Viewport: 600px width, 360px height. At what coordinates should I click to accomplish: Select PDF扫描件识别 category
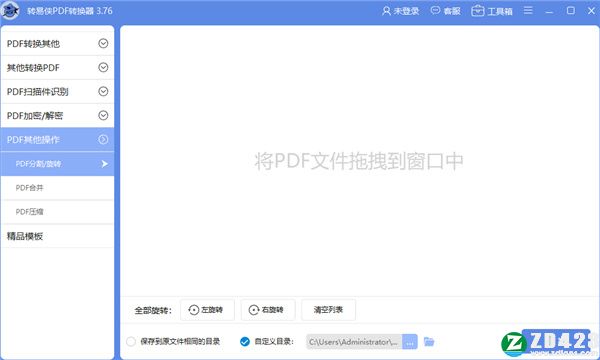click(x=57, y=91)
